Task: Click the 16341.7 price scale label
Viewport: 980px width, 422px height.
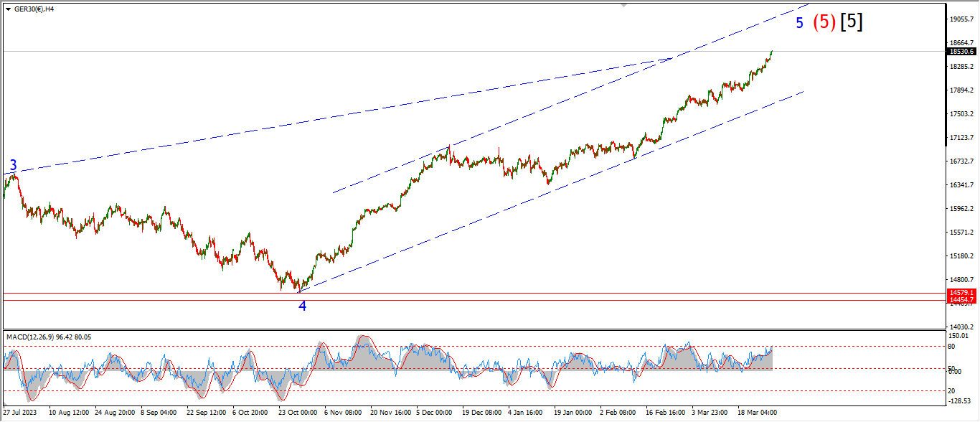Action: pyautogui.click(x=961, y=184)
